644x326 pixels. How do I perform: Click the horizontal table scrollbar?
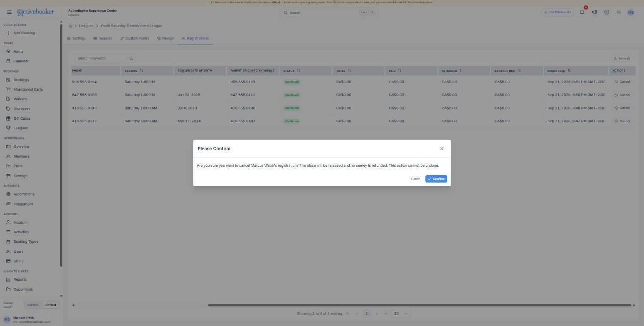point(419,305)
